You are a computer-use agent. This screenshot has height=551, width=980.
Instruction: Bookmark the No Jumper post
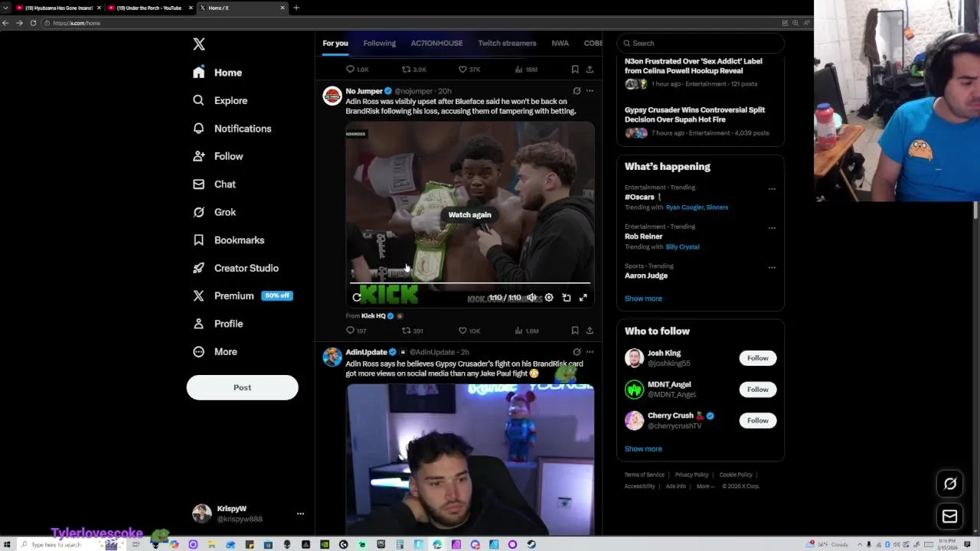(x=575, y=331)
